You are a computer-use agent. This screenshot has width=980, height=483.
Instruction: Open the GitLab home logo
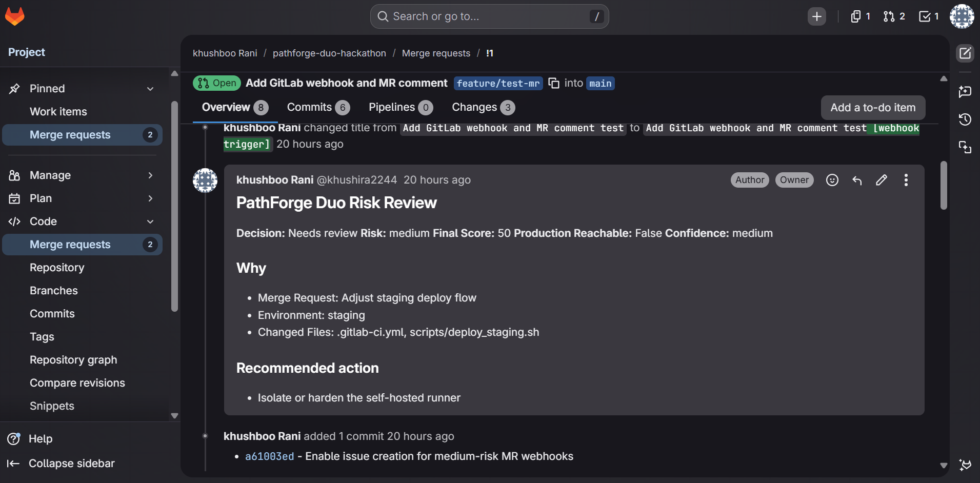tap(15, 16)
